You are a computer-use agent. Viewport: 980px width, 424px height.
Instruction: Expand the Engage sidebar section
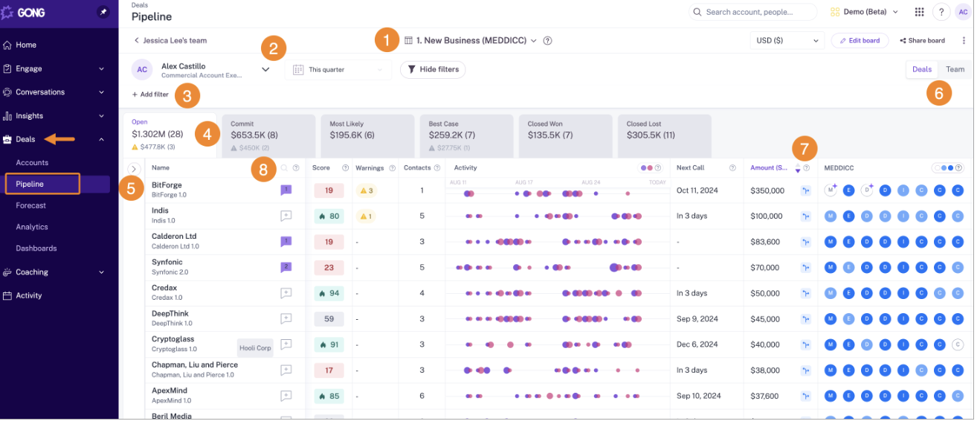[x=102, y=68]
